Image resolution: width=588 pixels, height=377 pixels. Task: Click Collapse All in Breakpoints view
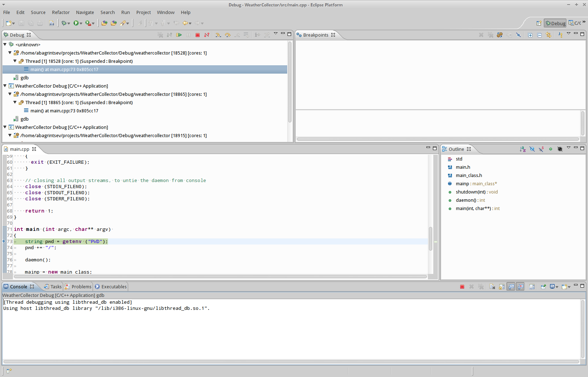540,35
